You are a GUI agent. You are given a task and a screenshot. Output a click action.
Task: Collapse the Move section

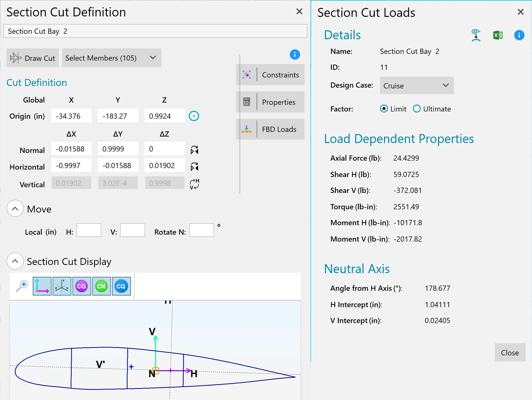click(x=15, y=208)
